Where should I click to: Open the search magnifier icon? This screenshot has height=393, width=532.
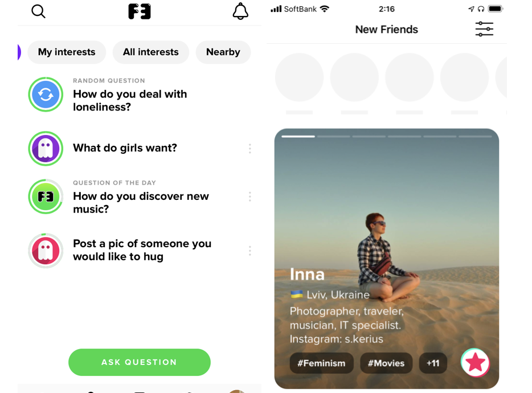38,11
